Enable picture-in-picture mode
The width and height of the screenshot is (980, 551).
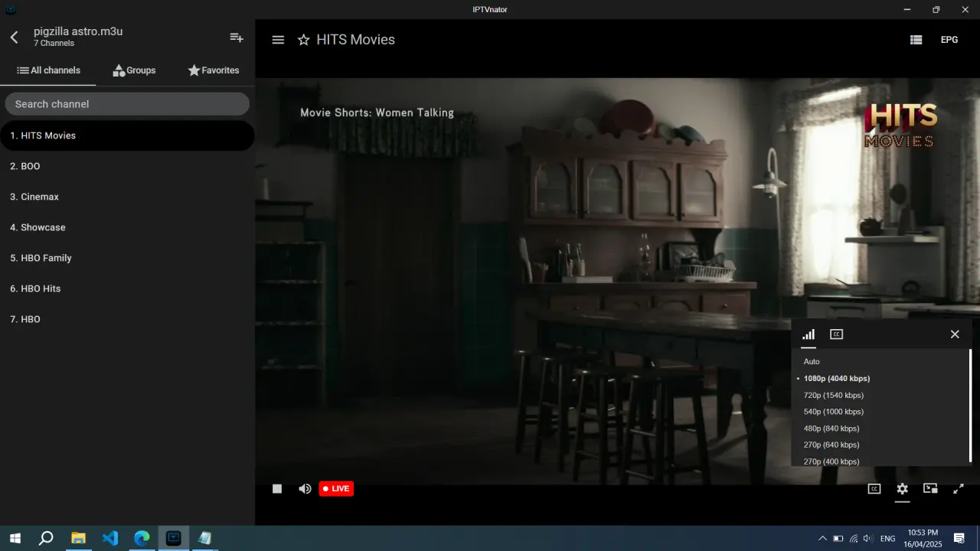click(x=930, y=488)
